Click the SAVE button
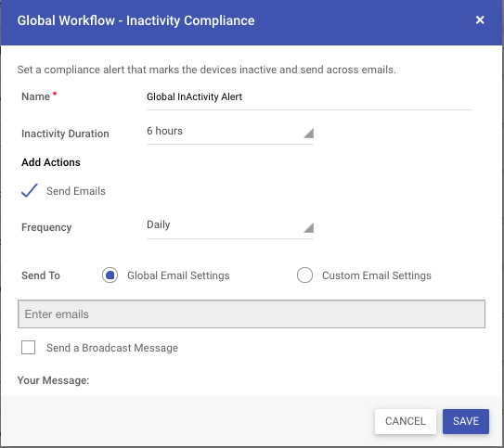Viewport: 504px width, 448px height. tap(466, 421)
